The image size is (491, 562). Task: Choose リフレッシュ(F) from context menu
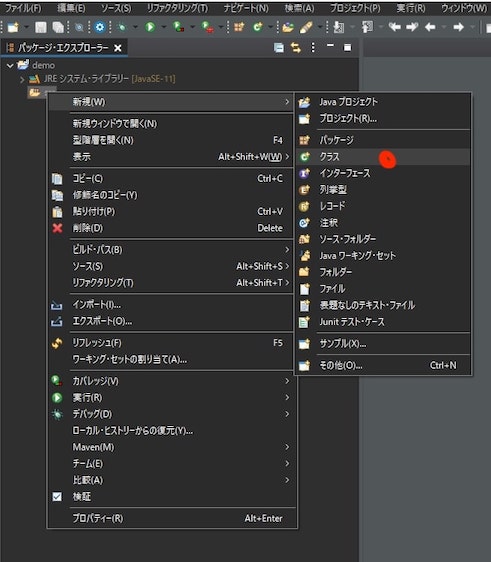[171, 343]
